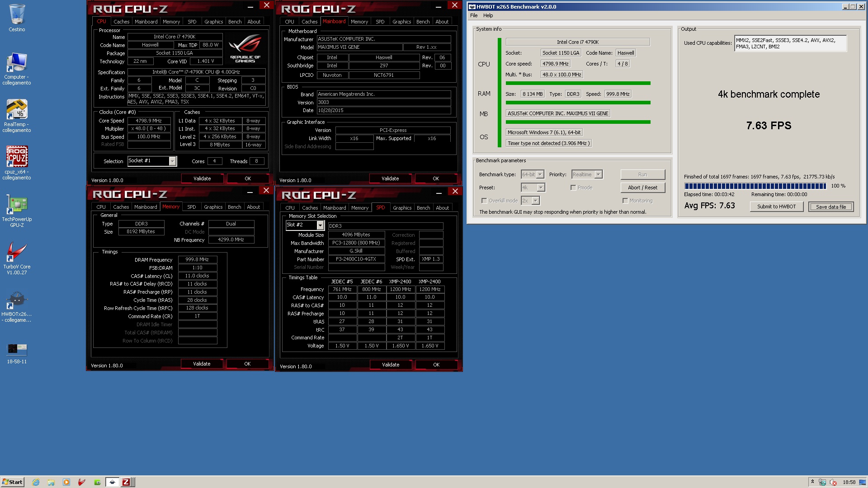Open the Computer shortcut on the desktop

tap(17, 69)
